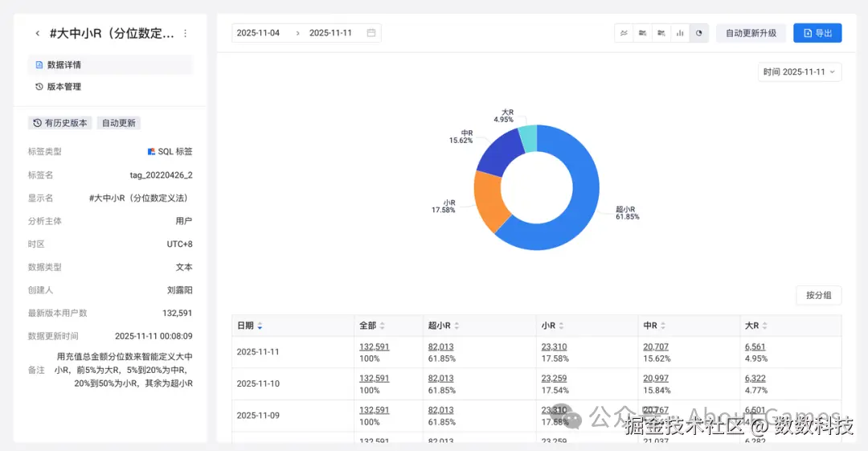Open 82,013 link in 2025-11-11 row

[440, 346]
